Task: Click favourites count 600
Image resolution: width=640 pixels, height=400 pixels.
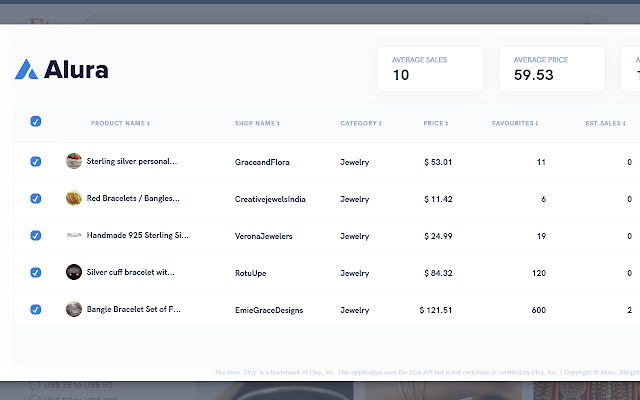Action: [539, 310]
